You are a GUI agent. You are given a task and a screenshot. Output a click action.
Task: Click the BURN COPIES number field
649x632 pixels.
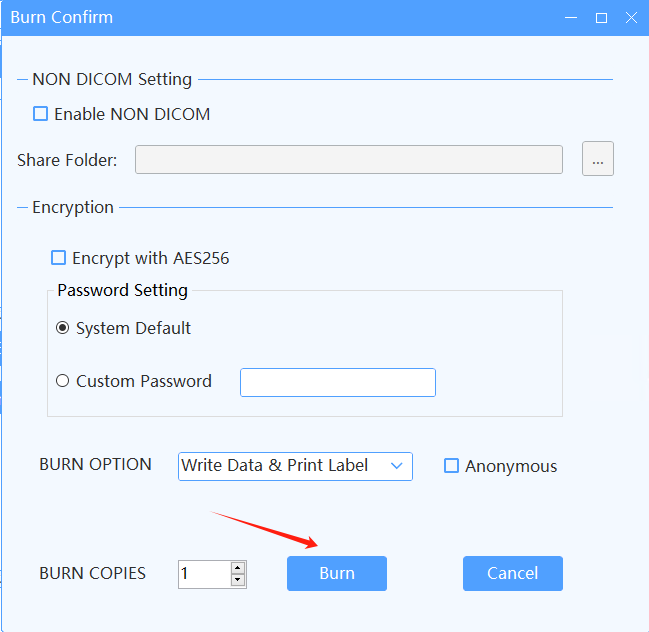coord(203,574)
